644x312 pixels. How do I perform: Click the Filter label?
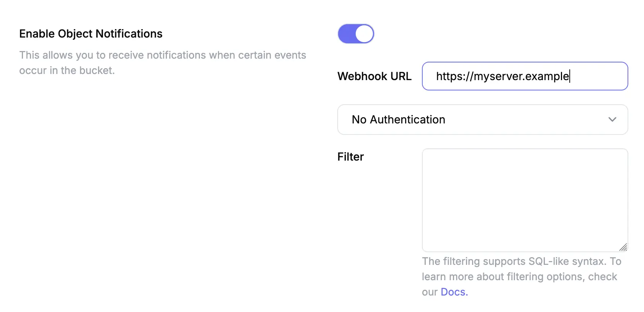point(350,157)
